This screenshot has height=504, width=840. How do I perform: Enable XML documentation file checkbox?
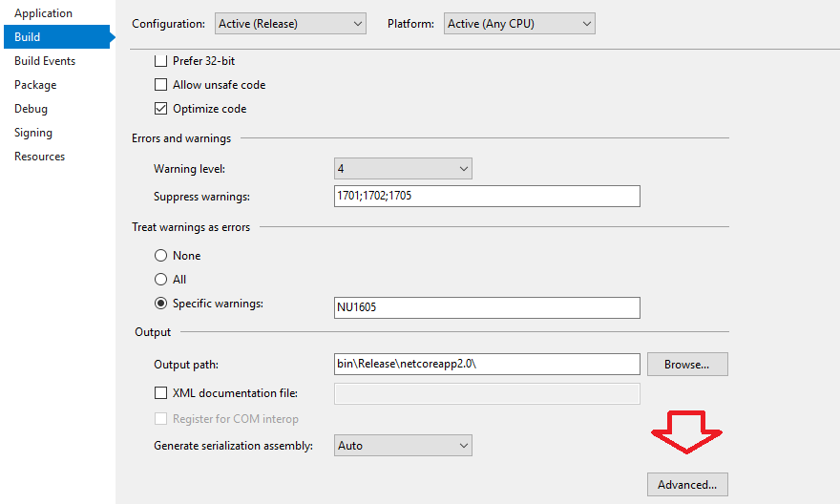click(x=160, y=393)
